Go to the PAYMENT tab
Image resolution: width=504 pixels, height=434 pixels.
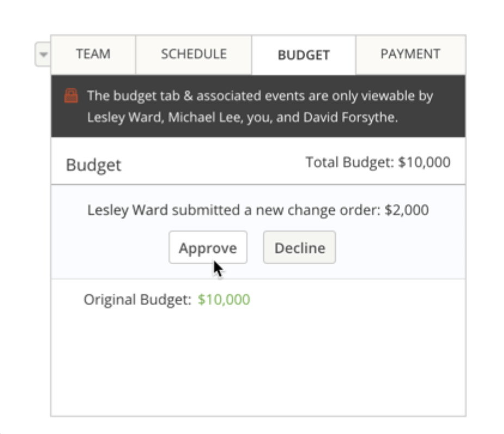[410, 54]
